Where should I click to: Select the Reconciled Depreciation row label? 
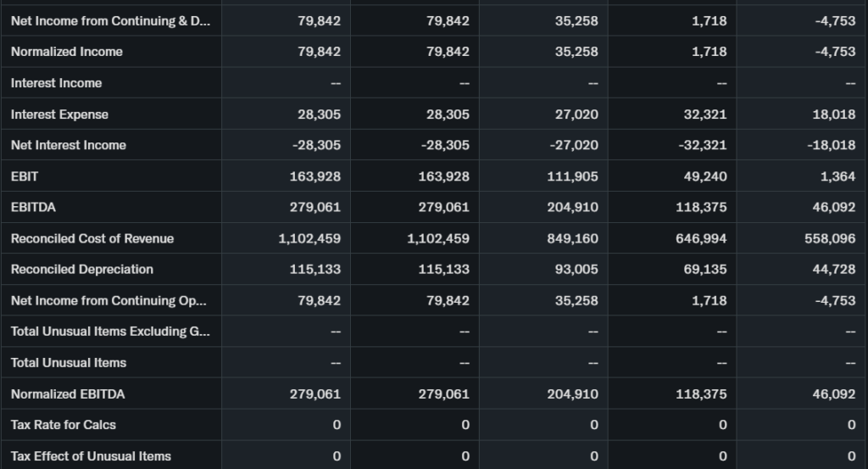(x=82, y=270)
